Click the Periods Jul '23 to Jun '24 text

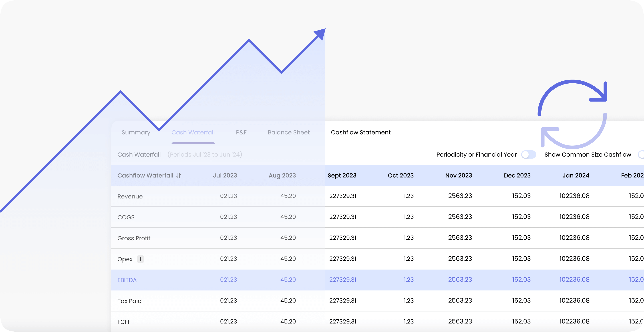pos(205,155)
